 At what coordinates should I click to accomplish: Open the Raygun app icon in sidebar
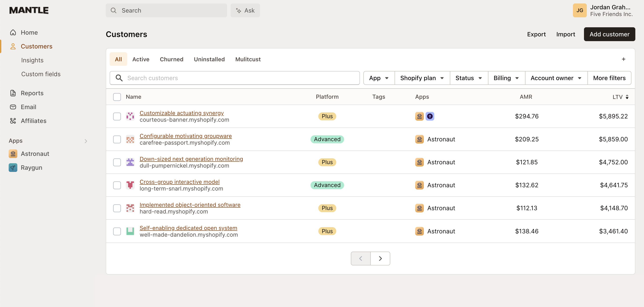click(x=13, y=168)
